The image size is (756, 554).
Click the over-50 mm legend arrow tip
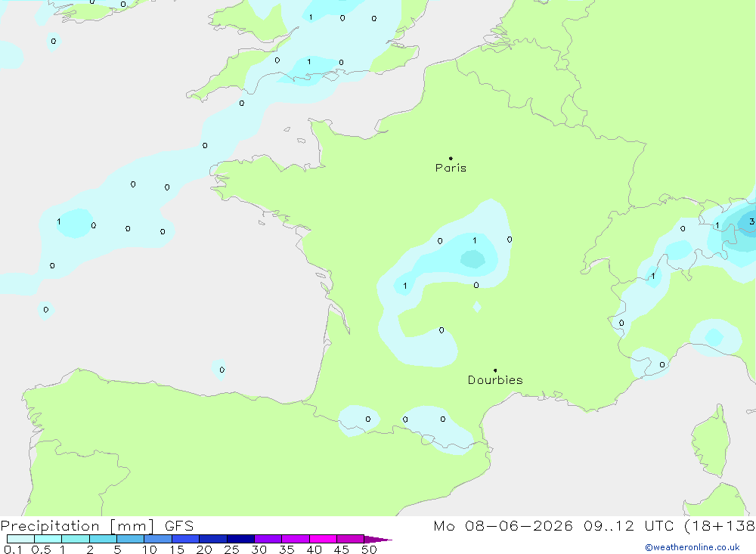(x=378, y=540)
